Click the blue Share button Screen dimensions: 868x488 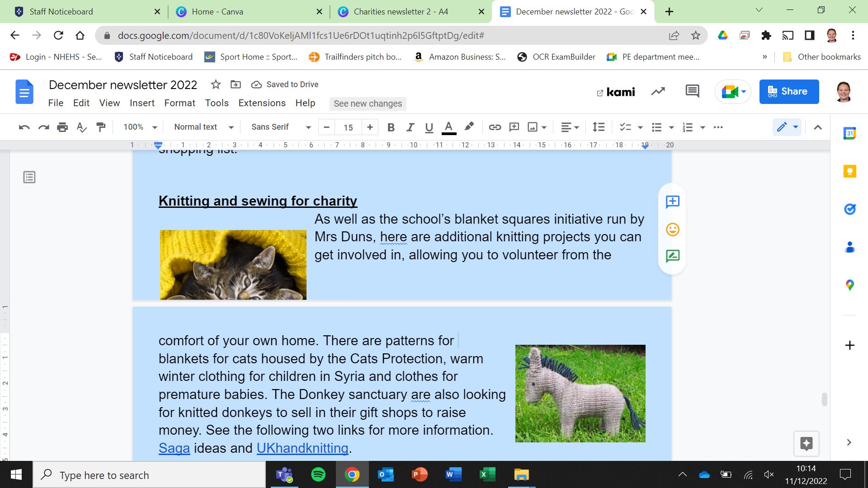(x=789, y=92)
